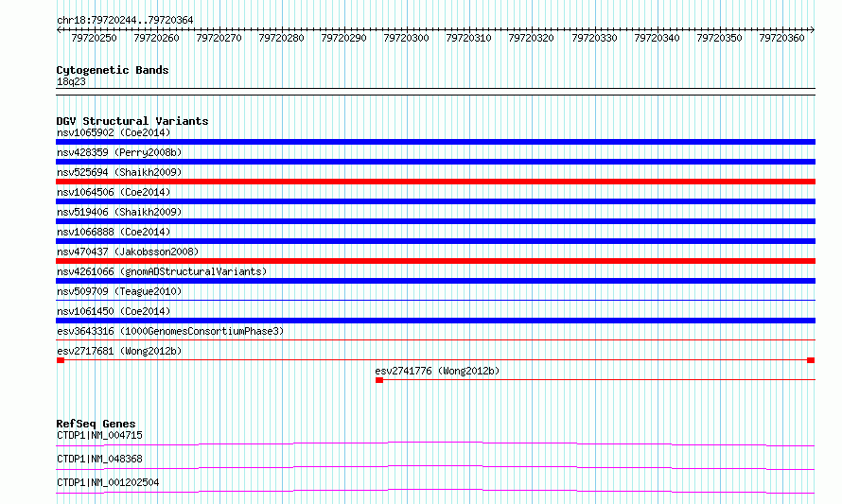Open variant nsv1064506 (Coe2014) label
This screenshot has height=504, width=842.
coord(114,192)
